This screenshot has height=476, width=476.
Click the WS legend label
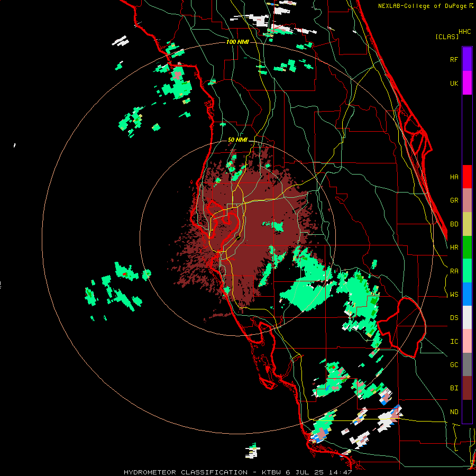pos(454,295)
